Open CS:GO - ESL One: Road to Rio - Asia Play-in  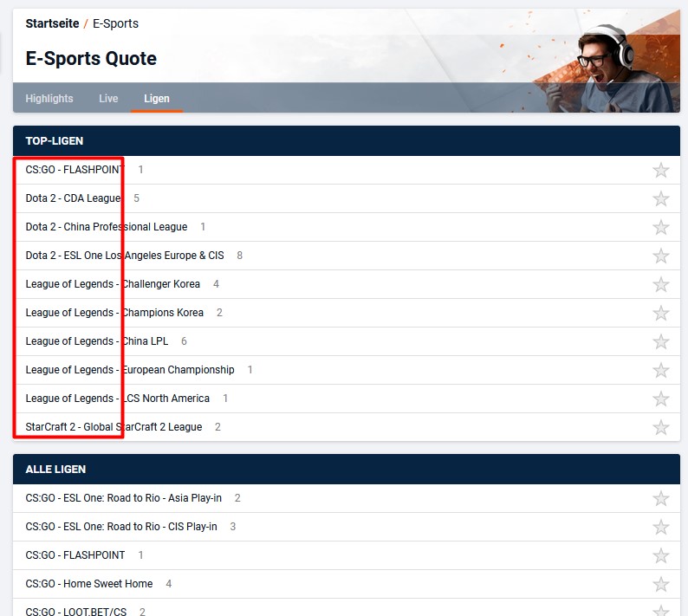point(123,498)
